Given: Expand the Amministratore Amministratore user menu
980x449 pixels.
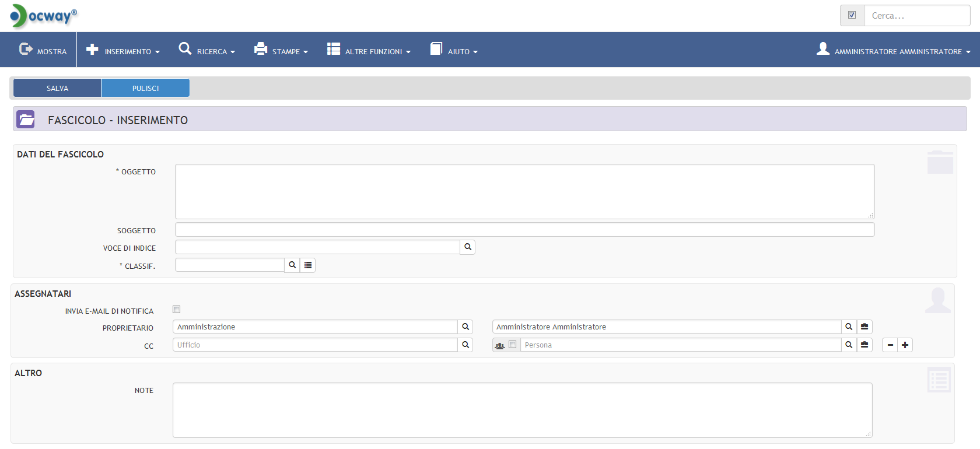Looking at the screenshot, I should pyautogui.click(x=894, y=51).
